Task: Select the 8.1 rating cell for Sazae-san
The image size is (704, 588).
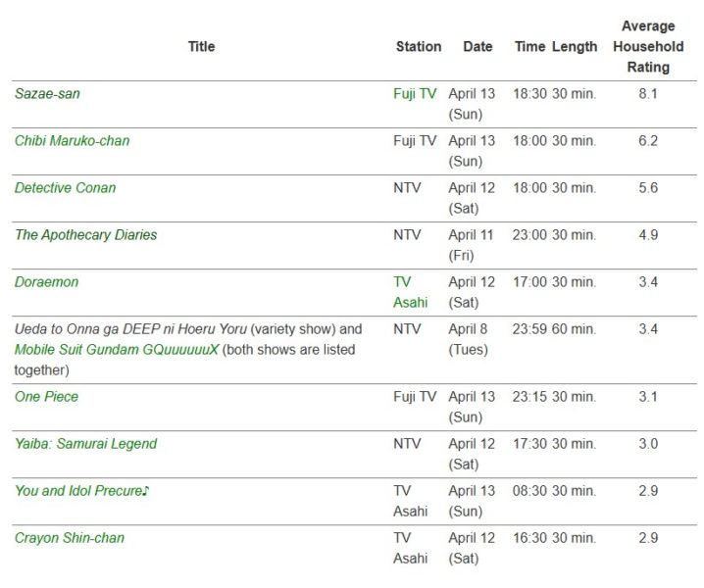Action: click(648, 94)
